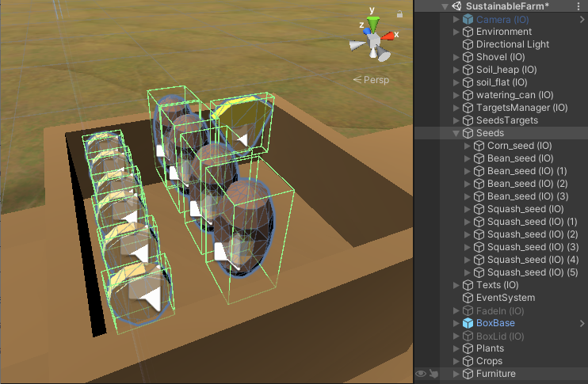Expand the Environment object in hierarchy
This screenshot has height=384, width=588.
tap(456, 32)
